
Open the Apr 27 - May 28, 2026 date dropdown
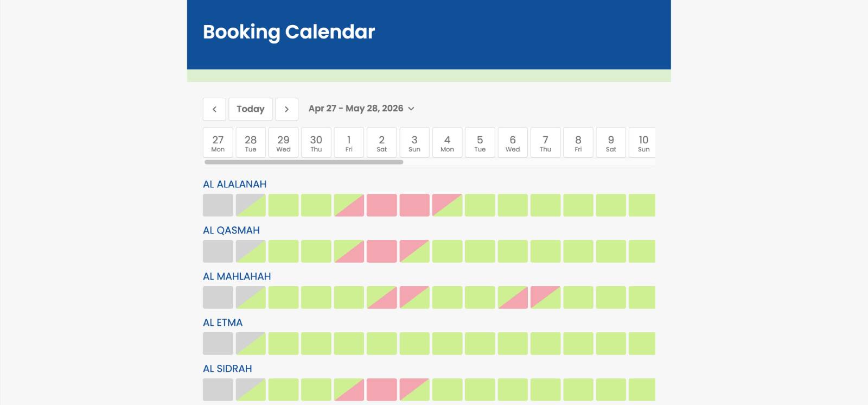point(361,109)
